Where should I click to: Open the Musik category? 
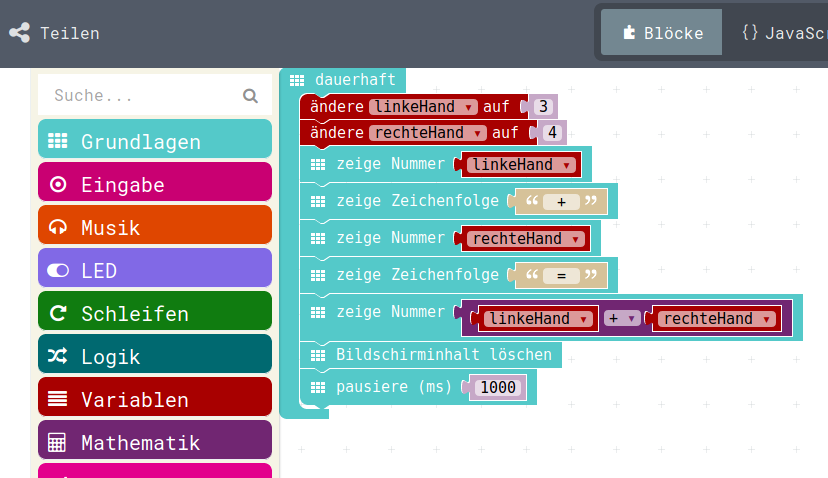[x=155, y=225]
